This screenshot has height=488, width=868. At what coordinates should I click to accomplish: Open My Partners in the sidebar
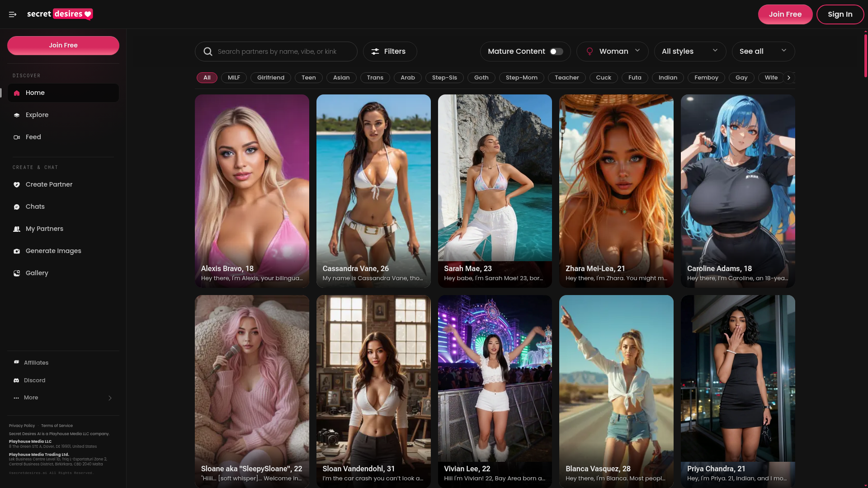point(63,229)
